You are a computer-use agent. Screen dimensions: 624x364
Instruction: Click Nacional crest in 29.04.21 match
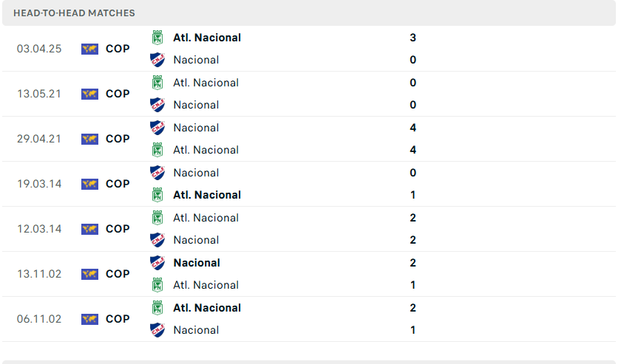(157, 128)
